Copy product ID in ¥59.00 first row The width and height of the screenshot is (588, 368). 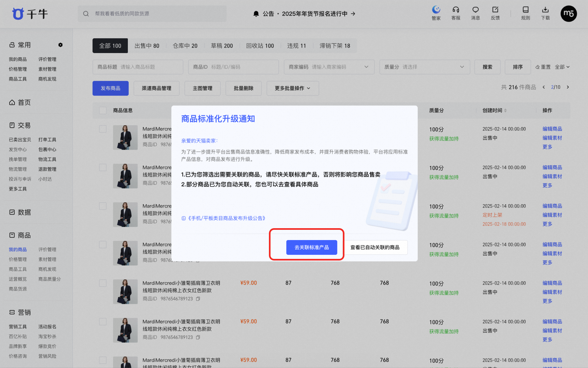click(198, 299)
